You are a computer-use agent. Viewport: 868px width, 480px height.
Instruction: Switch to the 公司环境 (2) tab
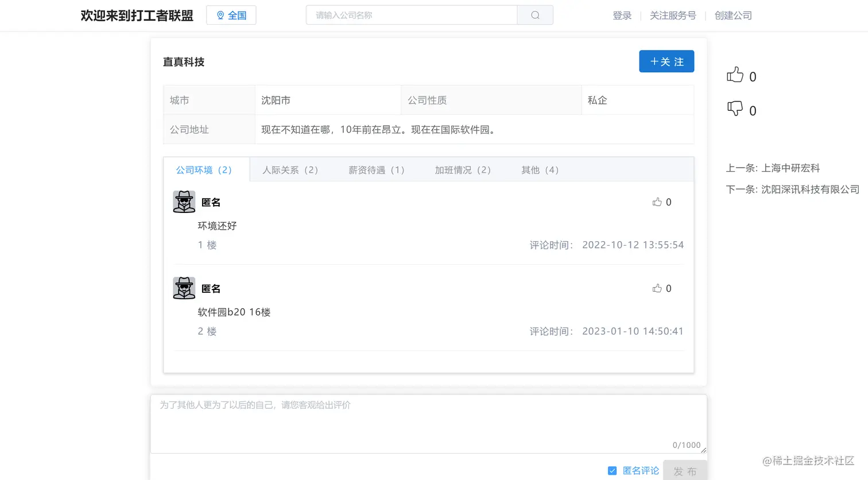tap(207, 170)
